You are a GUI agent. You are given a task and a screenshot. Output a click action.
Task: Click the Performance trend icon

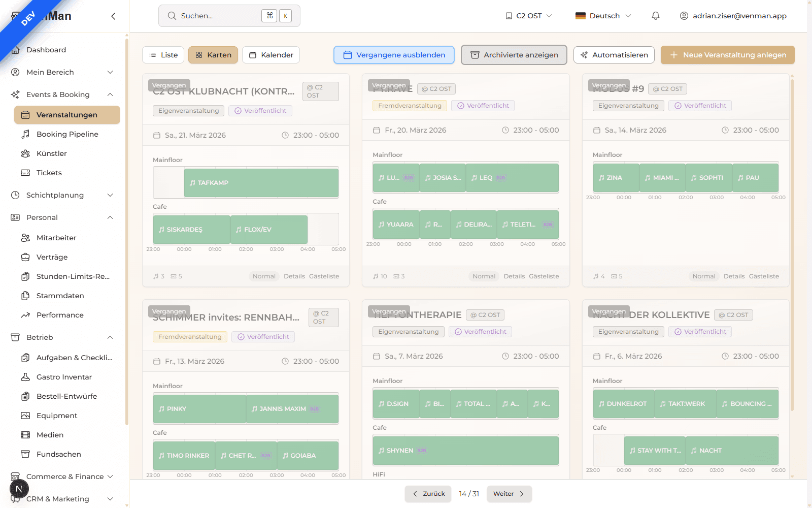(x=25, y=315)
